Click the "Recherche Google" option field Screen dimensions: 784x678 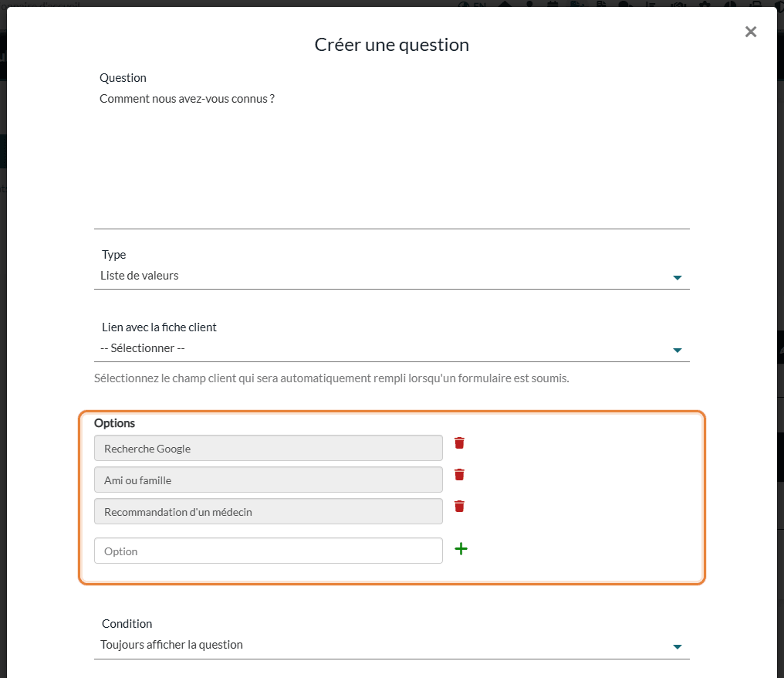[x=268, y=449]
